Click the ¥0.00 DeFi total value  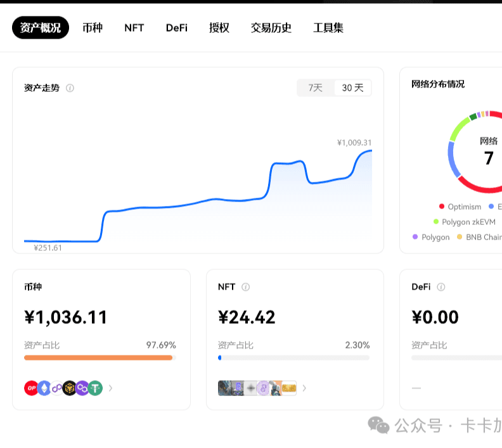point(435,317)
